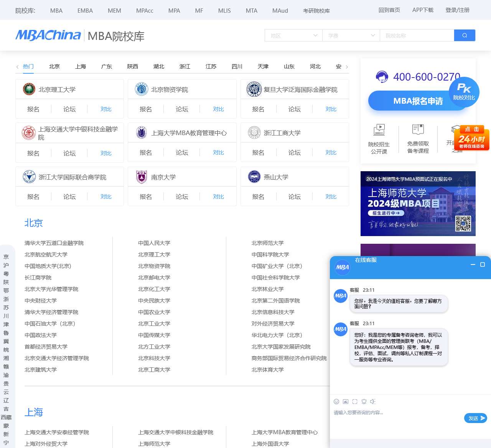The image size is (491, 448).
Task: Open the MPAcc school library menu
Action: pos(145,10)
